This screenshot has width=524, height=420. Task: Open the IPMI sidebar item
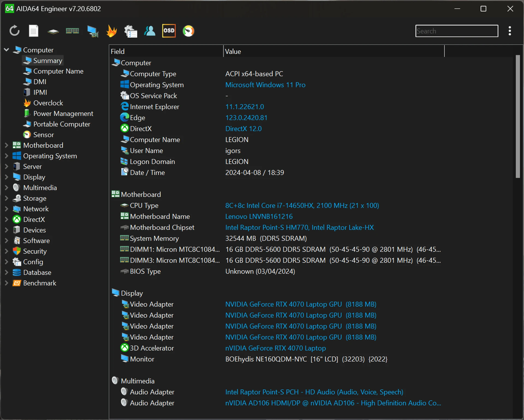35,92
